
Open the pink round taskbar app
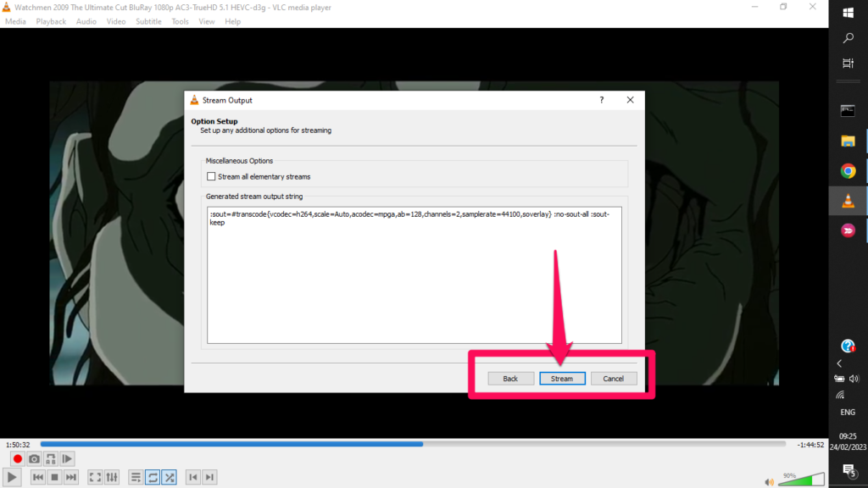point(848,230)
